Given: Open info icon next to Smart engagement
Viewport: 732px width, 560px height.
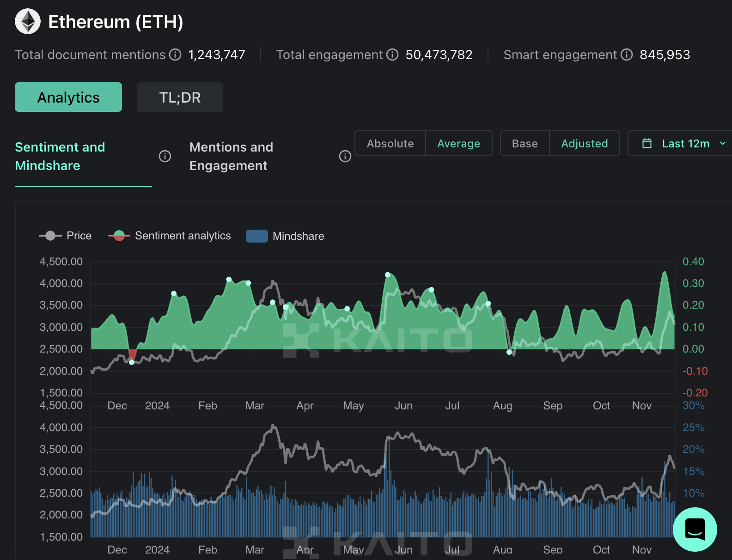Looking at the screenshot, I should (627, 55).
